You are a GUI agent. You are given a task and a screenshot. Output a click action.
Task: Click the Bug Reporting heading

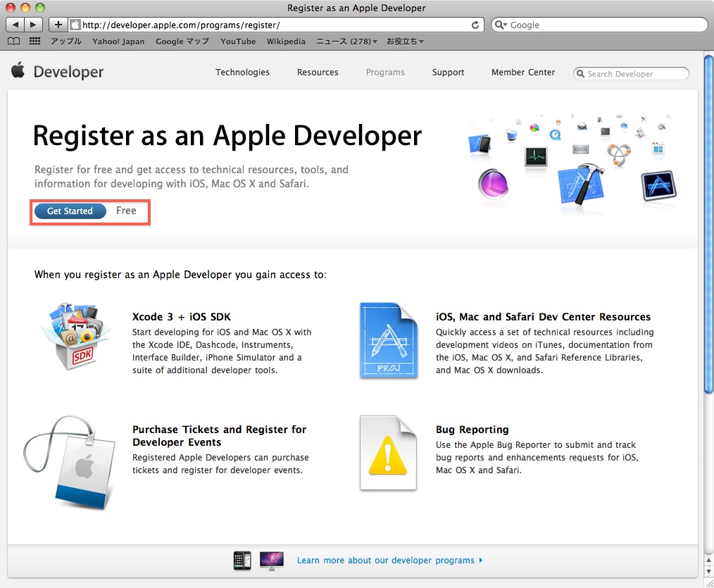472,430
